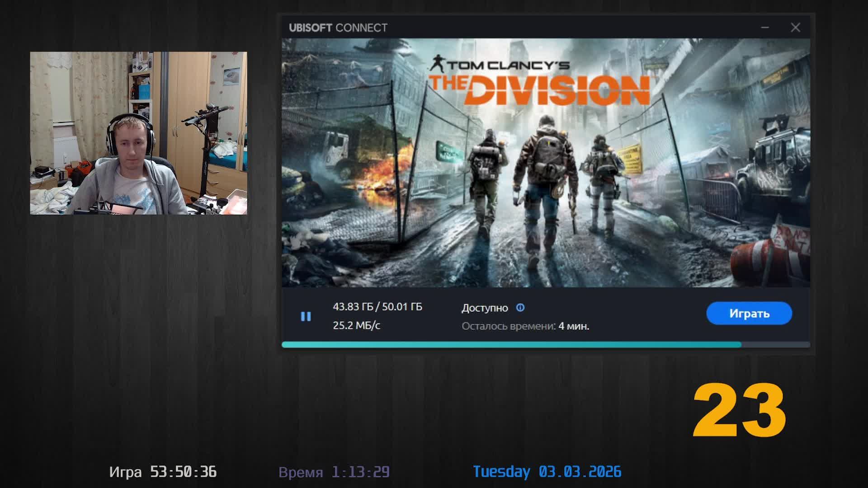Click the Tuesday 03.03.2026 date

pos(547,472)
